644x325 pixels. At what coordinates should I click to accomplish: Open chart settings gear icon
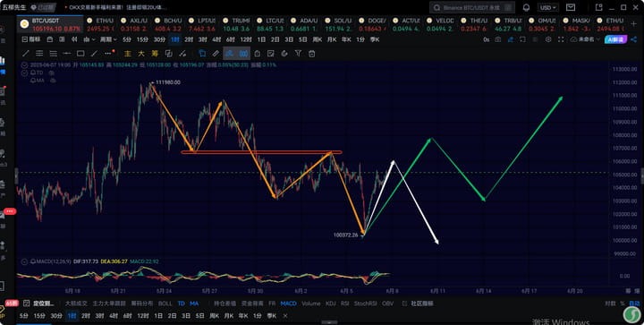coord(548,39)
